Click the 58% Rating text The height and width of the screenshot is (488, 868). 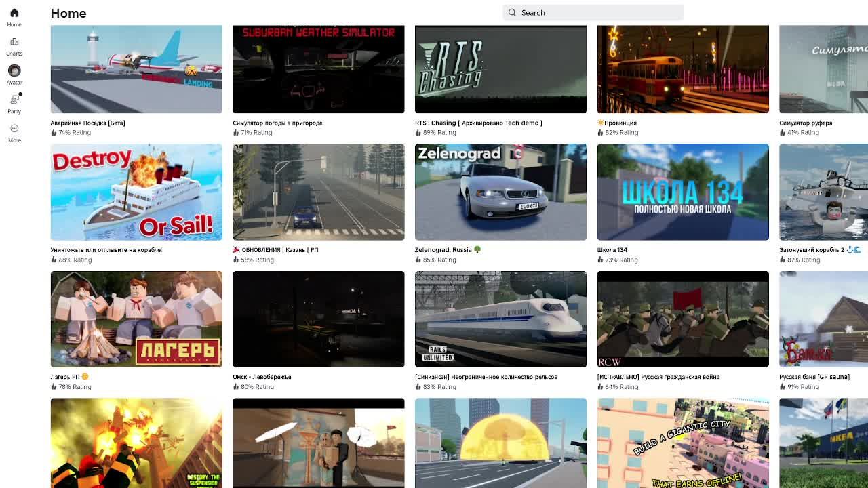pyautogui.click(x=257, y=260)
